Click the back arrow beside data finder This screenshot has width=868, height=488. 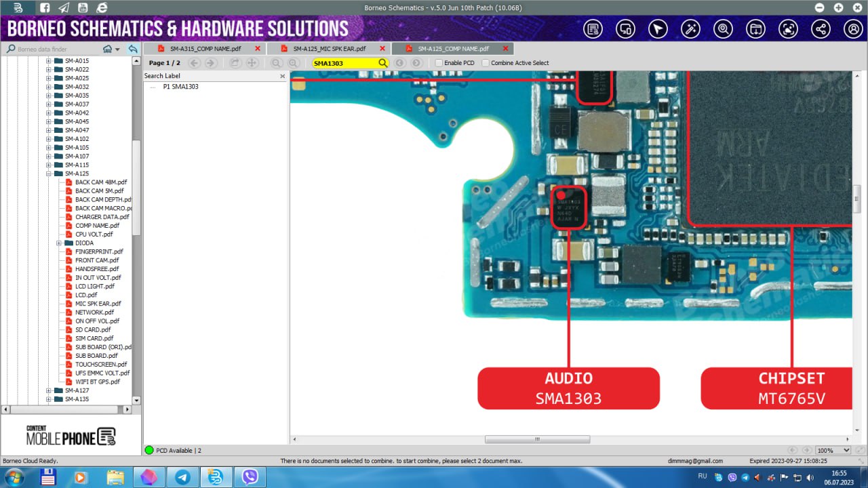coord(133,49)
